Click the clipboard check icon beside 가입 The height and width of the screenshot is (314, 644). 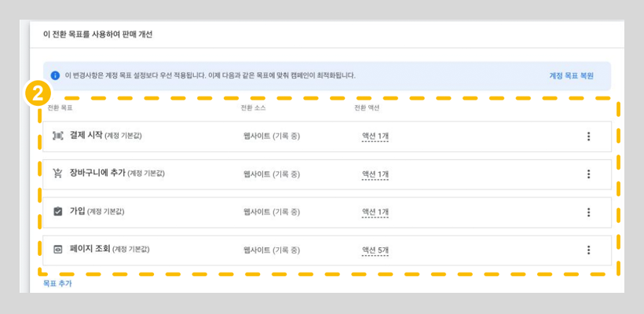coord(57,212)
